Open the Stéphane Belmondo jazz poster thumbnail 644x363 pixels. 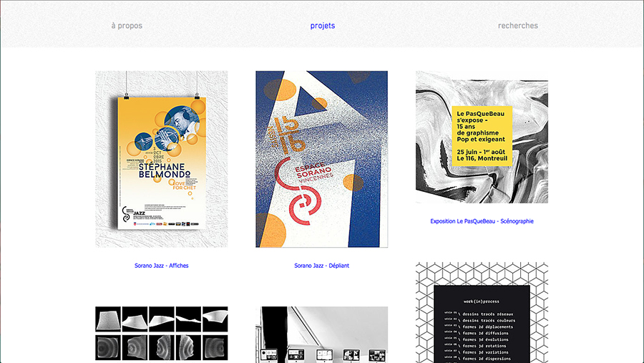162,159
